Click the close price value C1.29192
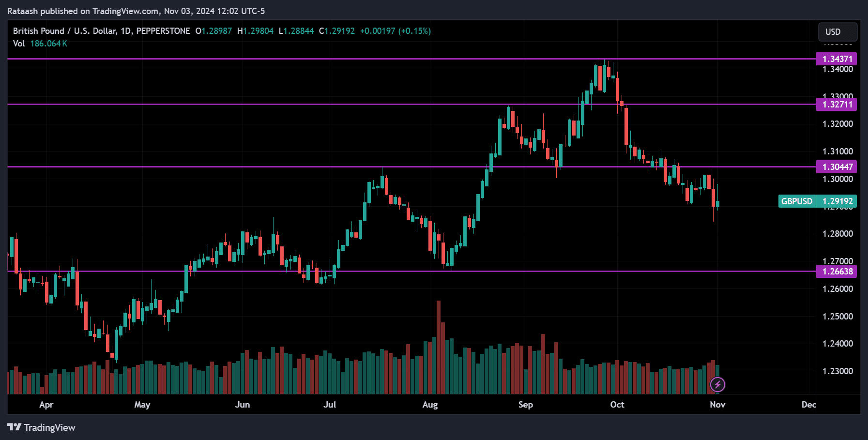 click(337, 31)
